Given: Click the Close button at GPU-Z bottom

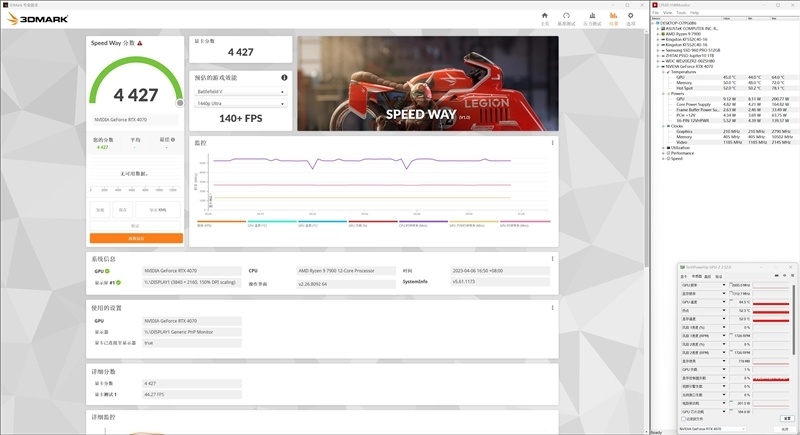Looking at the screenshot, I should click(x=785, y=429).
